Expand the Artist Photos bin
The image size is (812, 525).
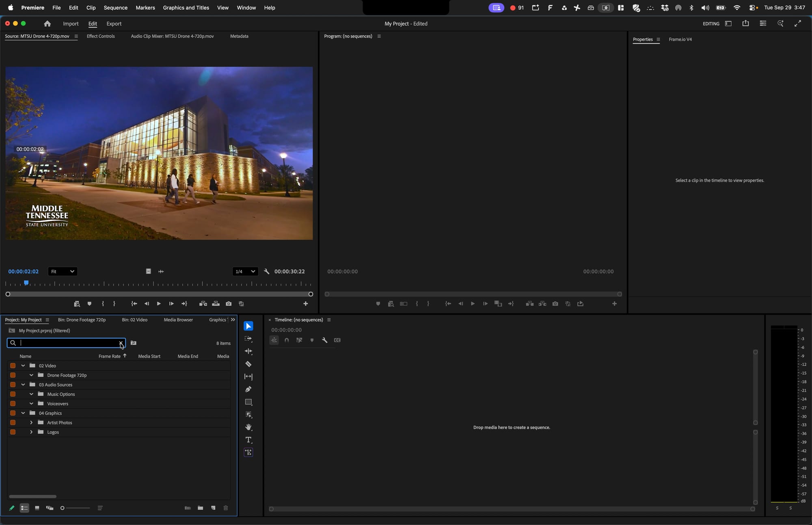point(31,422)
